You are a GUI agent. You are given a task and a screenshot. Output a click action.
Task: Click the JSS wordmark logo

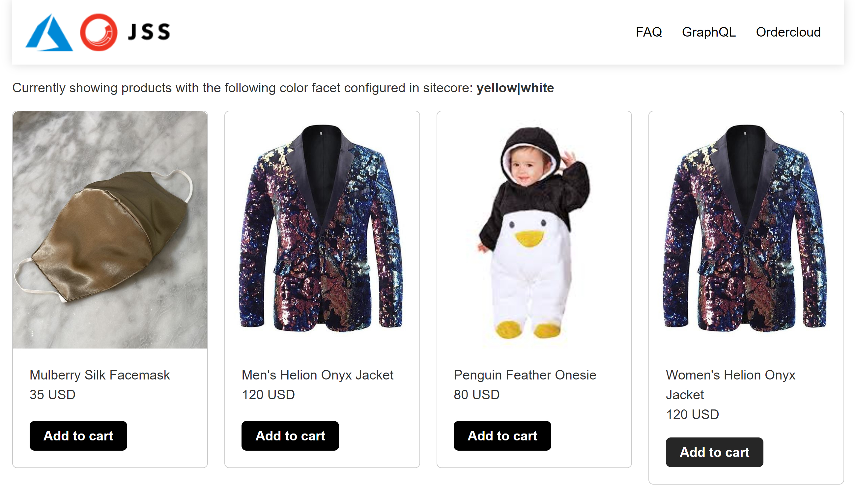[149, 32]
